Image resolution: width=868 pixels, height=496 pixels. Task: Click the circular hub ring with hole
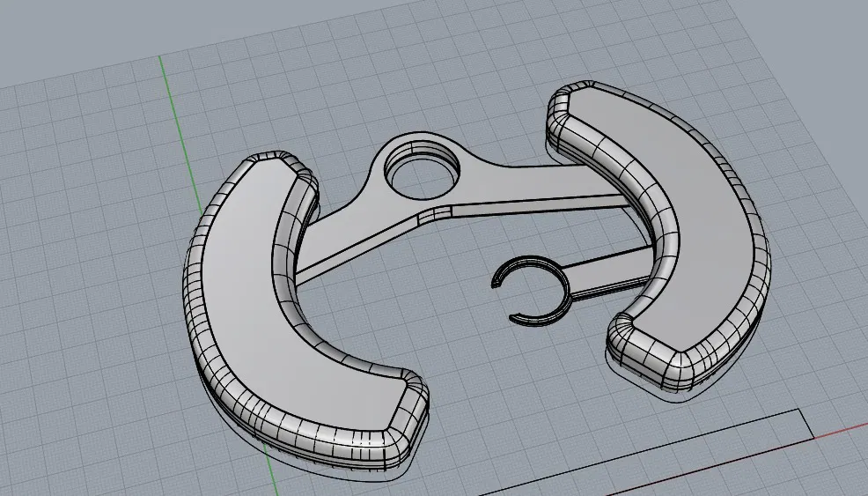pos(422,169)
